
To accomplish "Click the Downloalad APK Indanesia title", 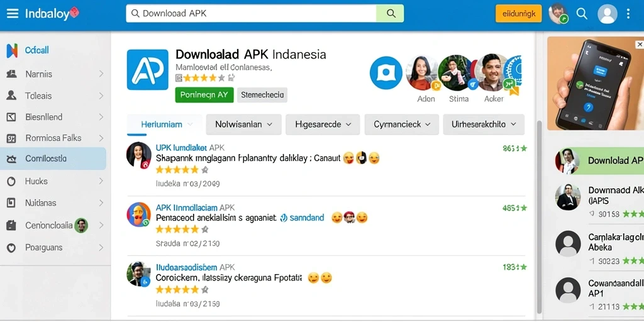I will click(250, 54).
